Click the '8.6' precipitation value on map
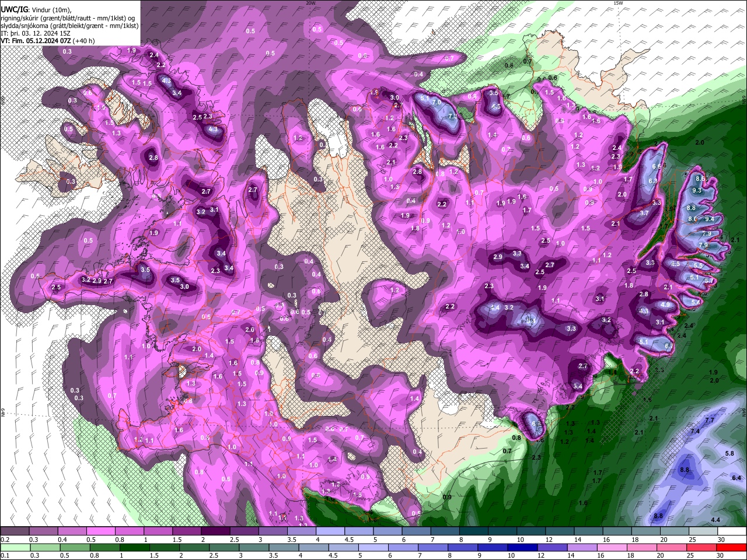The image size is (747, 560). point(701,179)
